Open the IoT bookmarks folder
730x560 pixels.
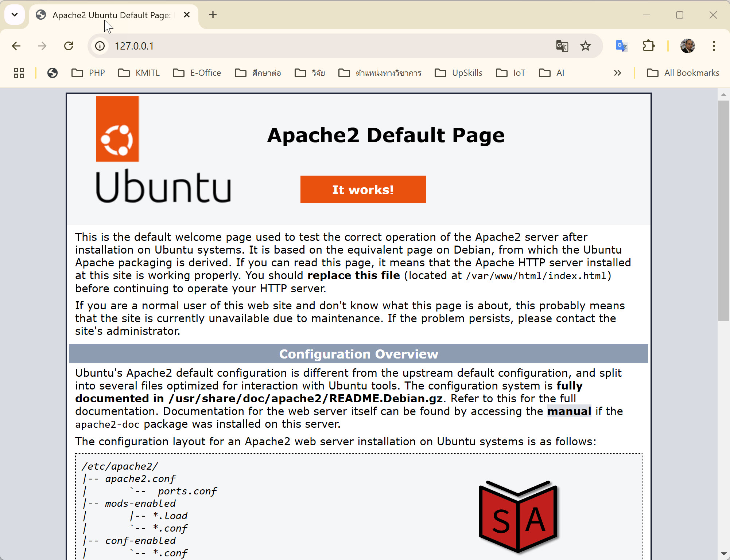pos(511,73)
